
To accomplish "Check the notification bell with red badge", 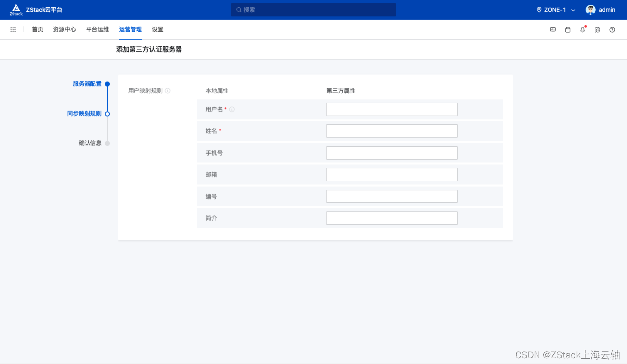I will [x=582, y=30].
